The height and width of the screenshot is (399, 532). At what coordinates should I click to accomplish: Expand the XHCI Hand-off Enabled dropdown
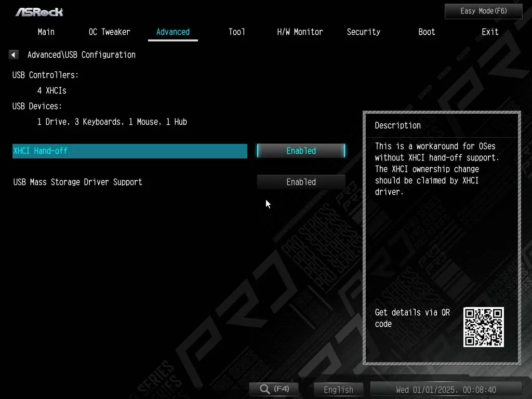point(301,151)
